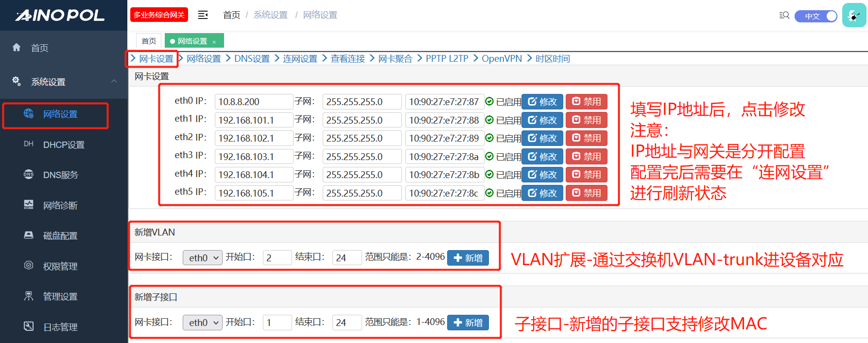868x343 pixels.
Task: Open DHCP设置 in the sidebar
Action: point(64,144)
